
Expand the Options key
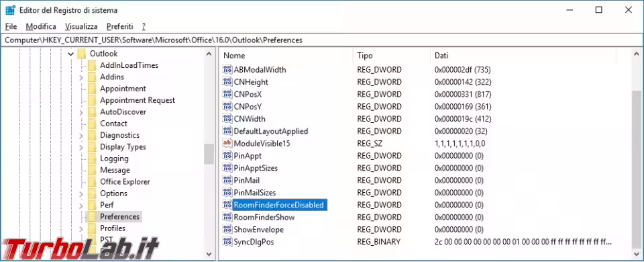coord(81,193)
